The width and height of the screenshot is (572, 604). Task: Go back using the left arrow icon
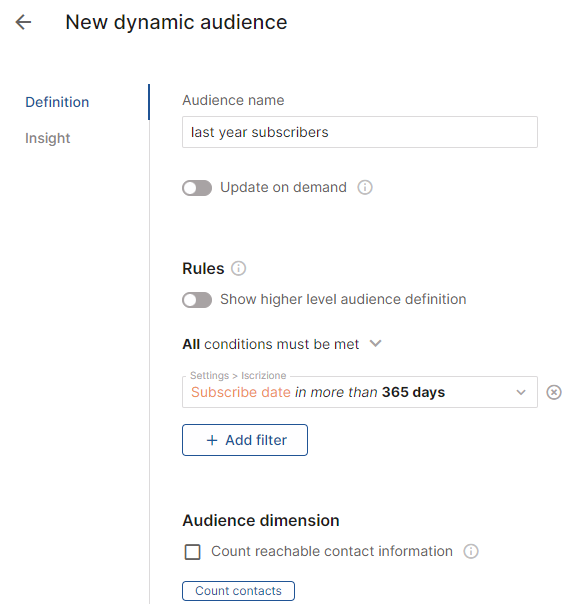[x=23, y=22]
